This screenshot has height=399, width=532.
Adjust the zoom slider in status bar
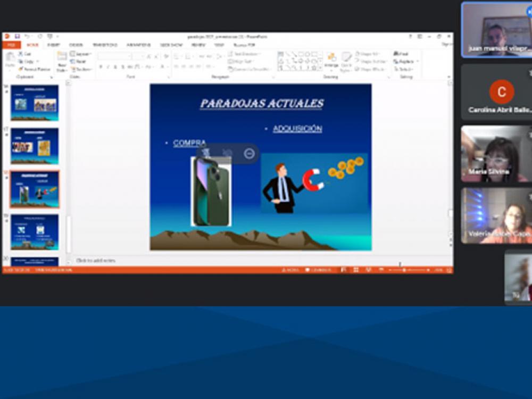[404, 270]
